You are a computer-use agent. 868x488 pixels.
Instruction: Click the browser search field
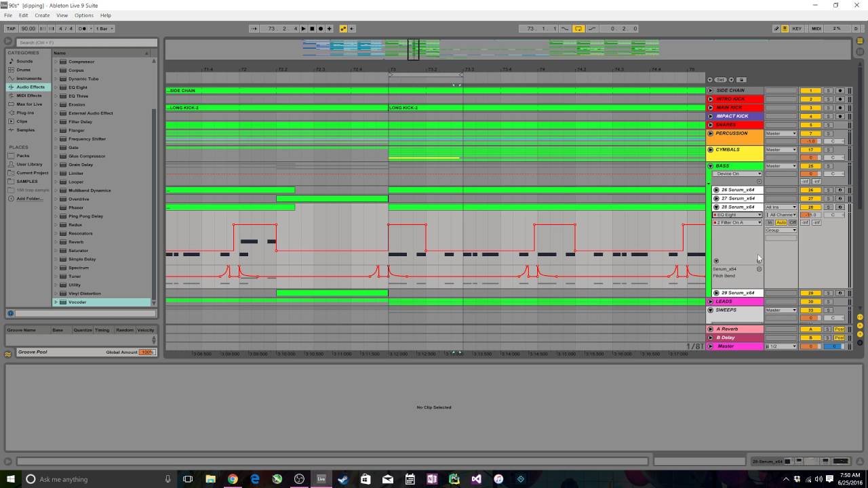coord(85,43)
